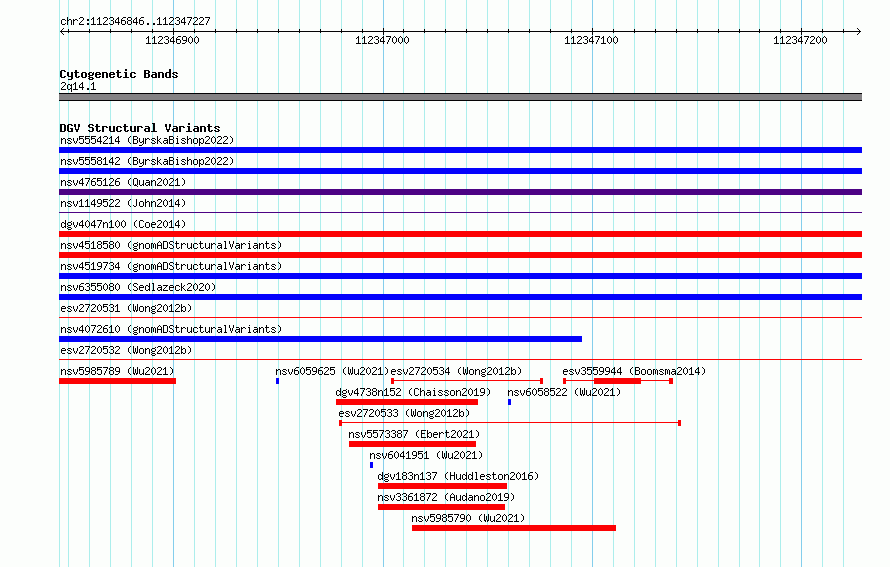
Task: Click the gray 2q14.1 cytogenetic band bar
Action: (460, 97)
